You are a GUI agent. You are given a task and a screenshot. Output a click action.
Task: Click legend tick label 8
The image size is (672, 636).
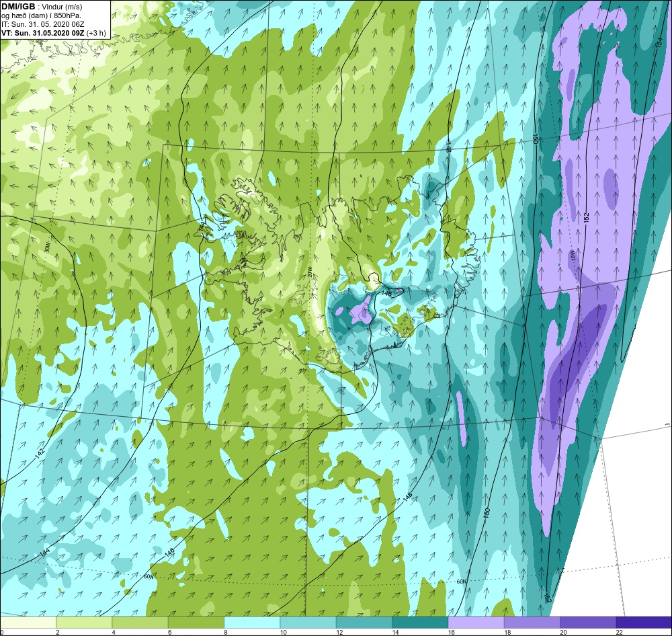(x=225, y=632)
